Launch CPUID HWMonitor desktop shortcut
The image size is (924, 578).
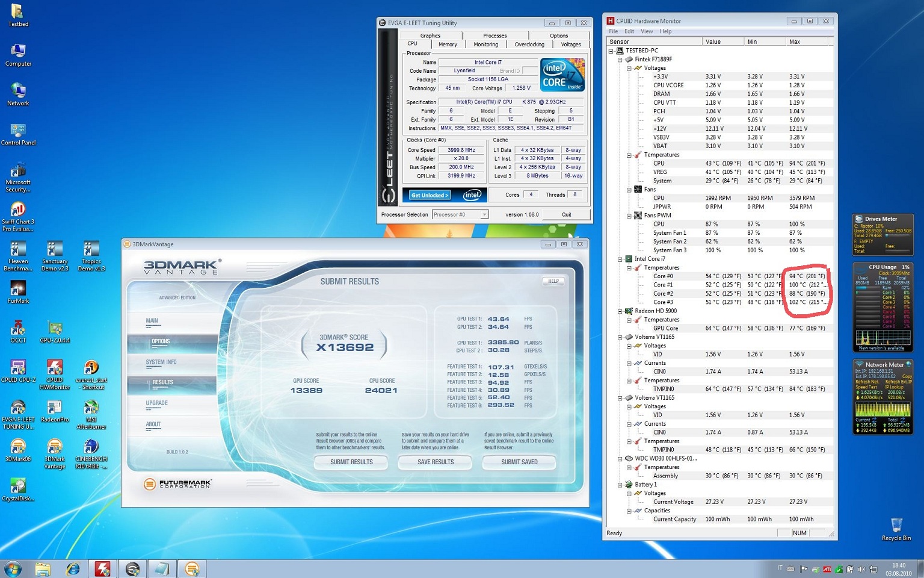pyautogui.click(x=55, y=374)
